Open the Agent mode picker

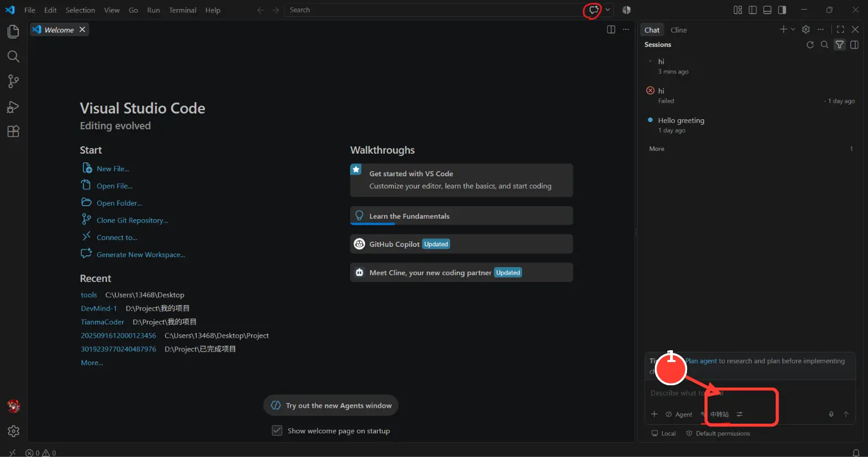tap(679, 414)
